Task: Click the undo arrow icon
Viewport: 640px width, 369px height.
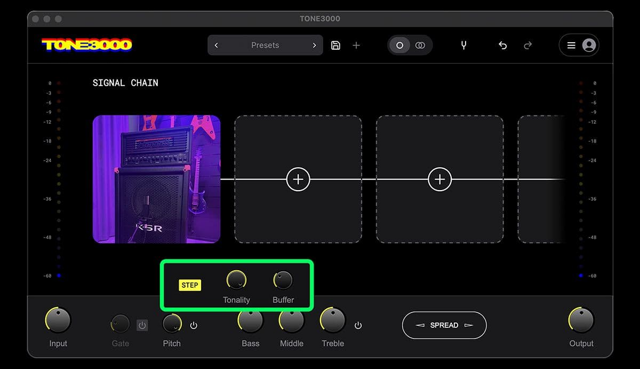Action: coord(502,45)
